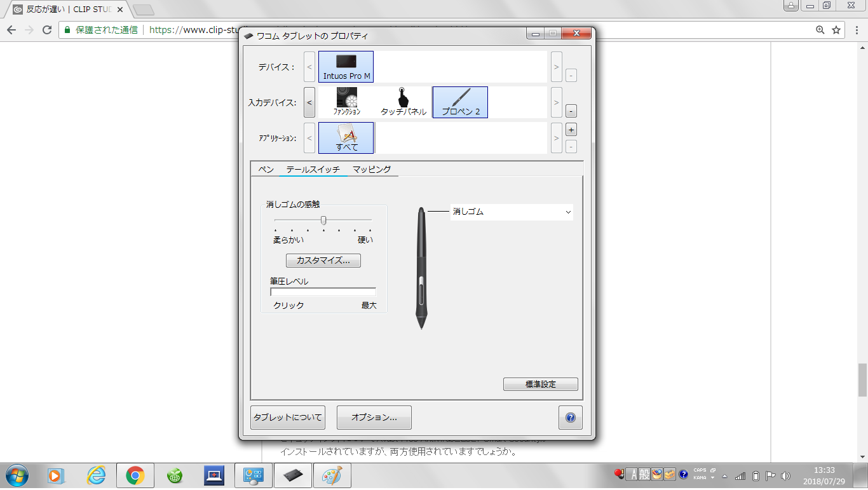Click the network signal tray icon
The height and width of the screenshot is (490, 868).
pos(740,475)
